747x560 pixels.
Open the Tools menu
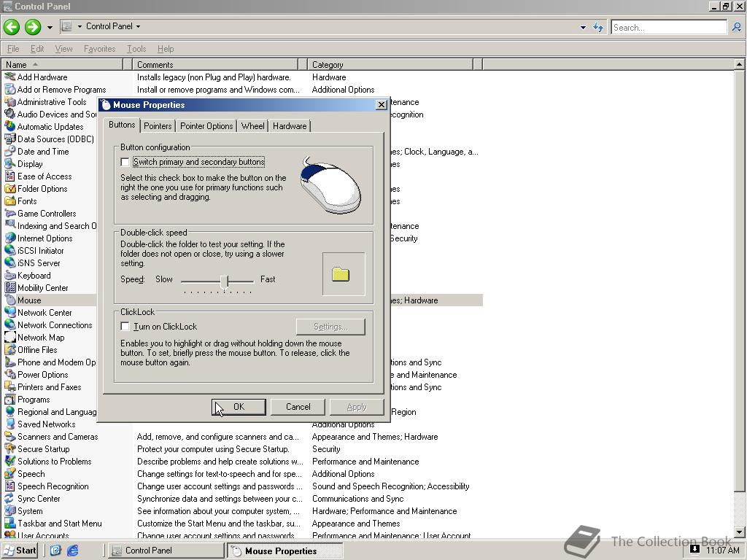click(x=136, y=49)
